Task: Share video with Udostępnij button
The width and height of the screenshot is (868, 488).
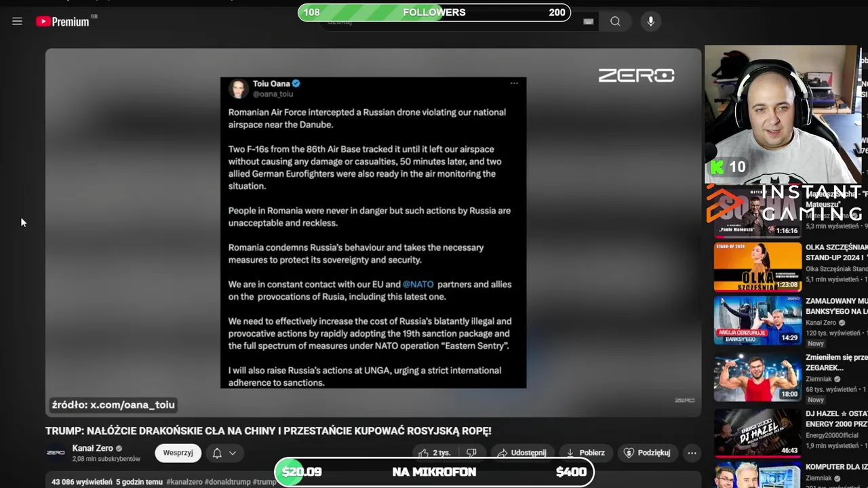Action: coord(523,453)
